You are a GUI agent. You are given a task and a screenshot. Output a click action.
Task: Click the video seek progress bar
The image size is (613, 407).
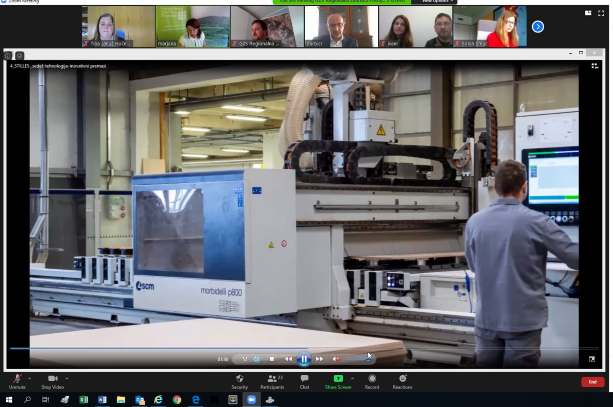click(304, 348)
